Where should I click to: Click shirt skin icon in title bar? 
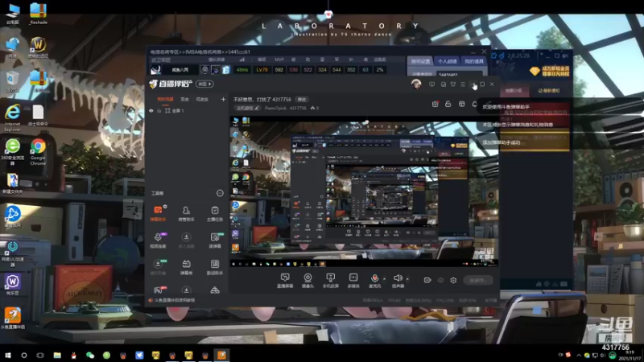[453, 84]
